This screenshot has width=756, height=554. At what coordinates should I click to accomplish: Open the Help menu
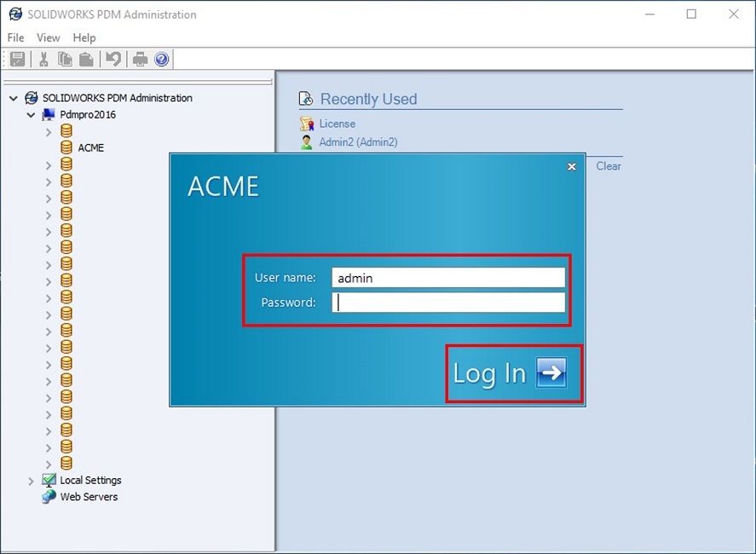[x=84, y=38]
